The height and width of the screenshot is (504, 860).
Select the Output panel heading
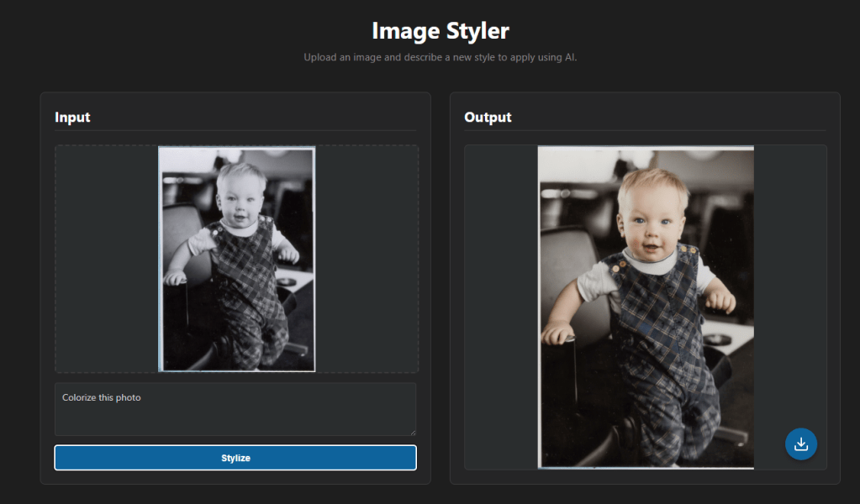click(488, 117)
